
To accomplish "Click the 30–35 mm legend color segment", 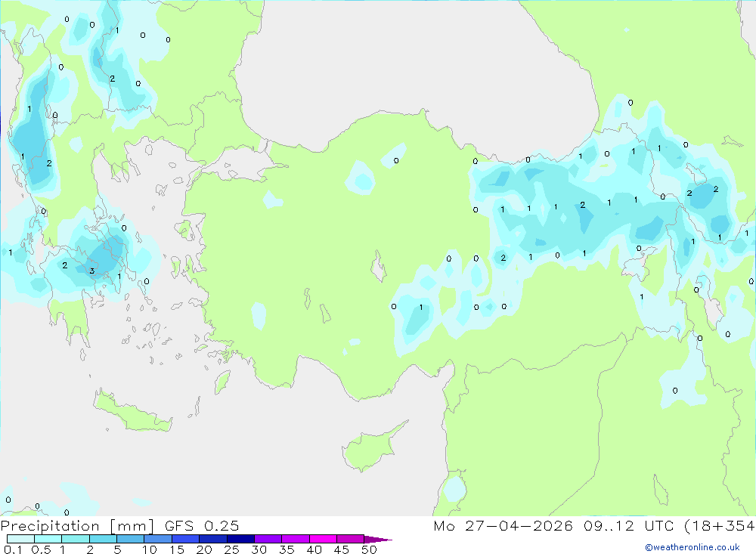I will pyautogui.click(x=268, y=539).
